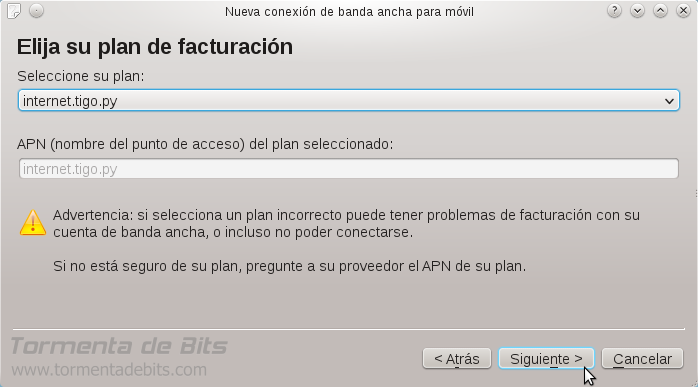The width and height of the screenshot is (698, 387).
Task: Click the heading Elija su plan de facturación
Action: pyautogui.click(x=155, y=47)
